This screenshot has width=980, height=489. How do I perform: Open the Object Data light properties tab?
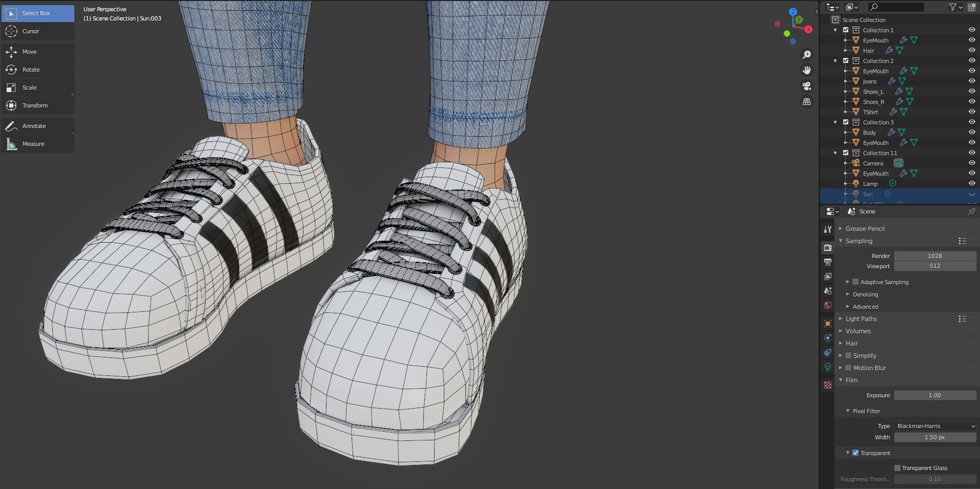[827, 367]
